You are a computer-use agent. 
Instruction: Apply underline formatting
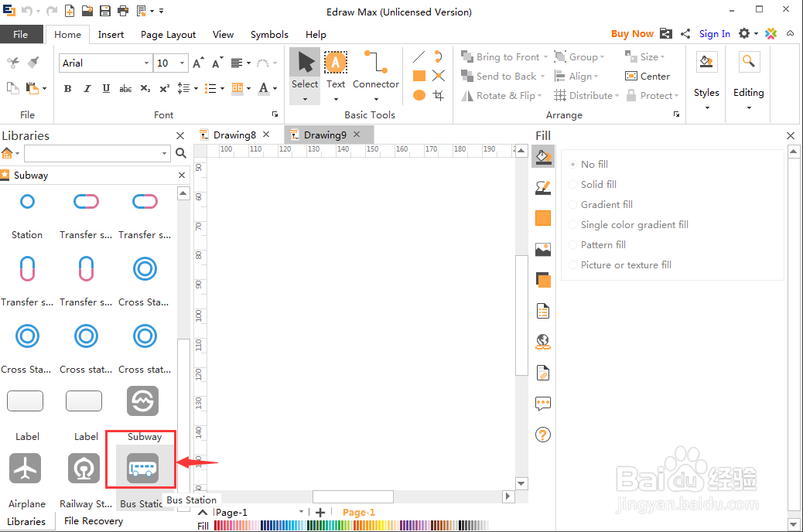coord(106,89)
